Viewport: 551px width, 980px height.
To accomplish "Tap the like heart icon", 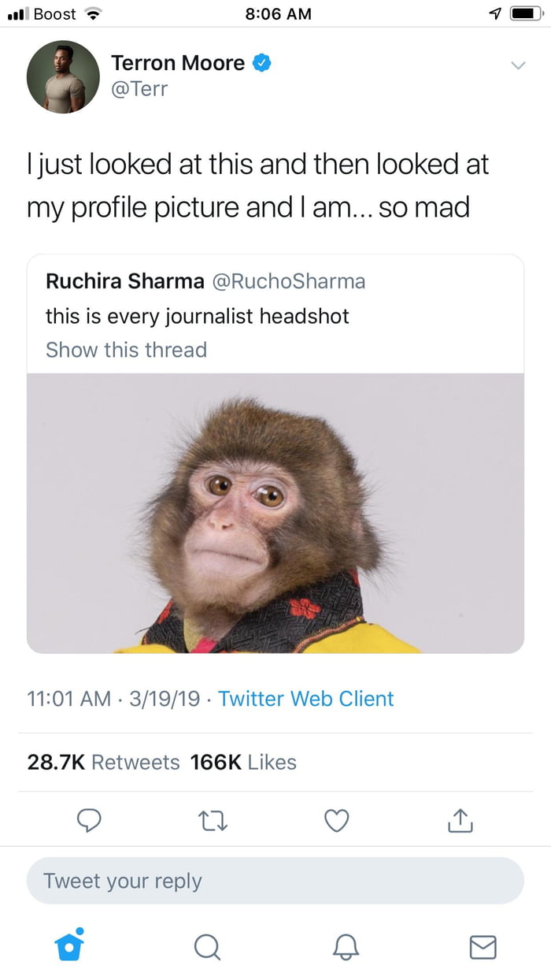I will pos(336,820).
